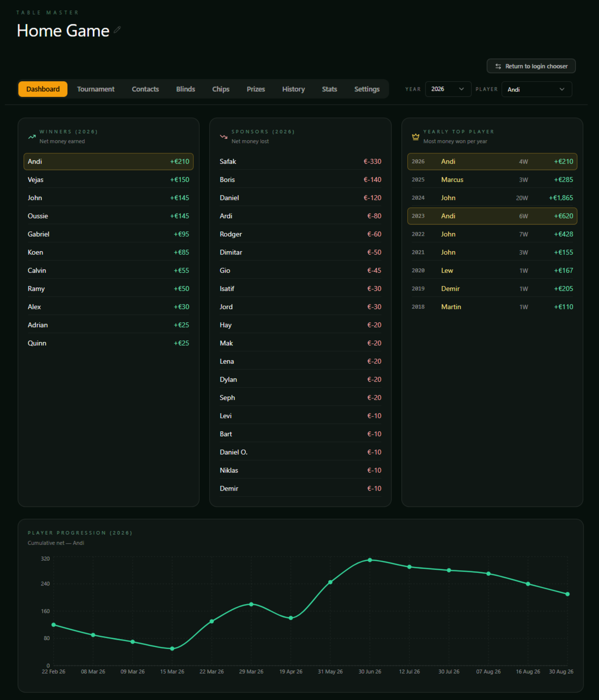
Task: Select 2026 Andi yearly top row
Action: click(x=492, y=161)
